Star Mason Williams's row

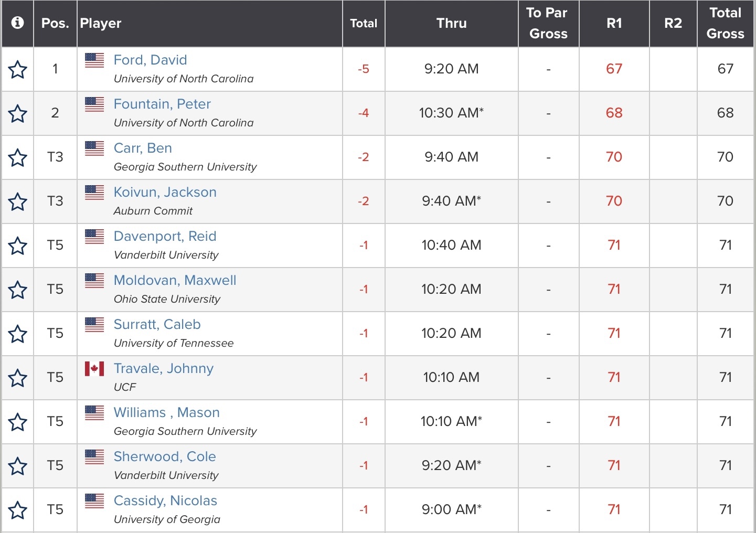click(18, 422)
